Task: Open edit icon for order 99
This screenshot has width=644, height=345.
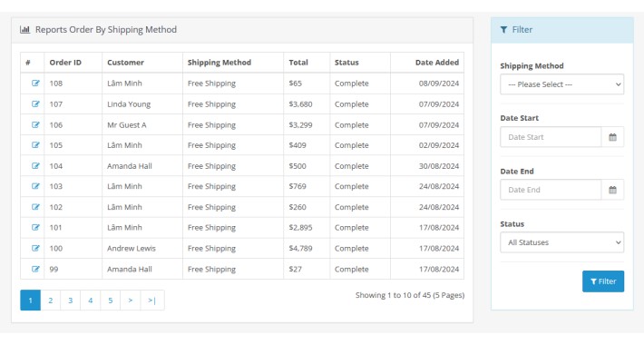Action: 35,269
